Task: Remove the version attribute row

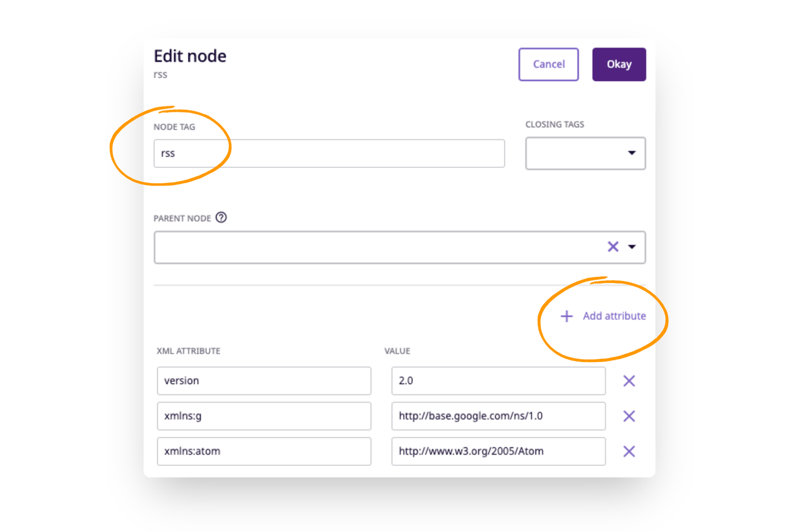Action: (628, 381)
